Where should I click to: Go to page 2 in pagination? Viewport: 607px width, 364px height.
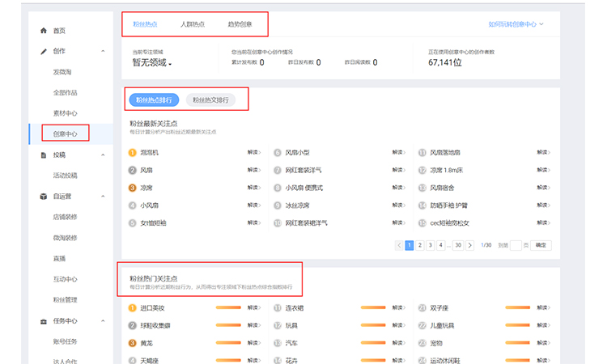[419, 245]
